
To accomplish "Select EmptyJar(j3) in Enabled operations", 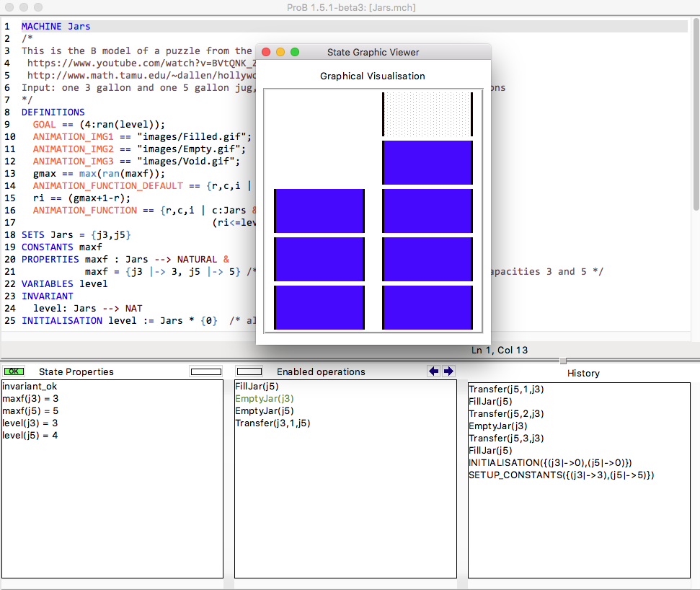I will (x=265, y=399).
